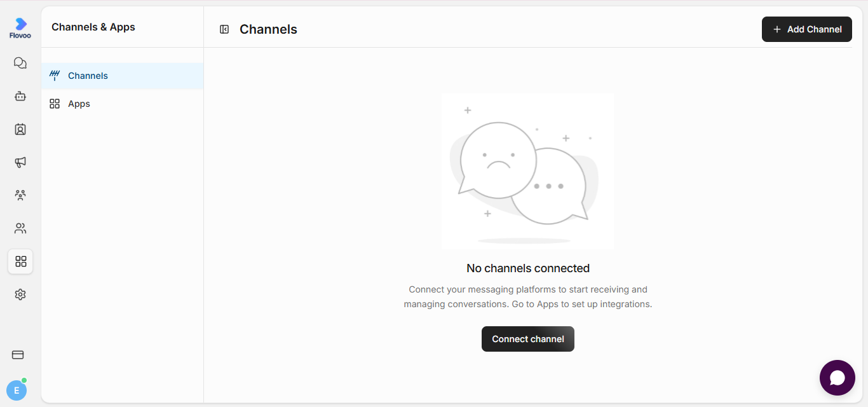Collapse the side panel toggle icon
Viewport: 868px width, 407px height.
click(224, 29)
